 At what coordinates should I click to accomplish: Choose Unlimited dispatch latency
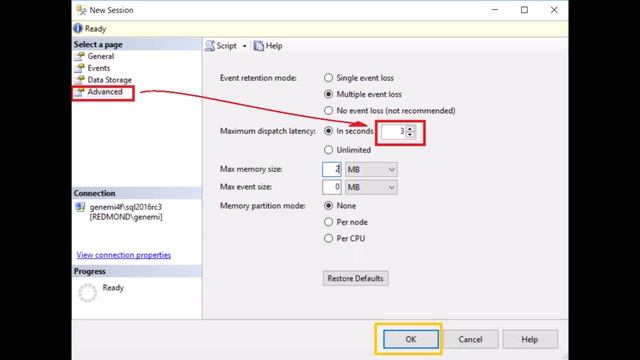(348, 150)
